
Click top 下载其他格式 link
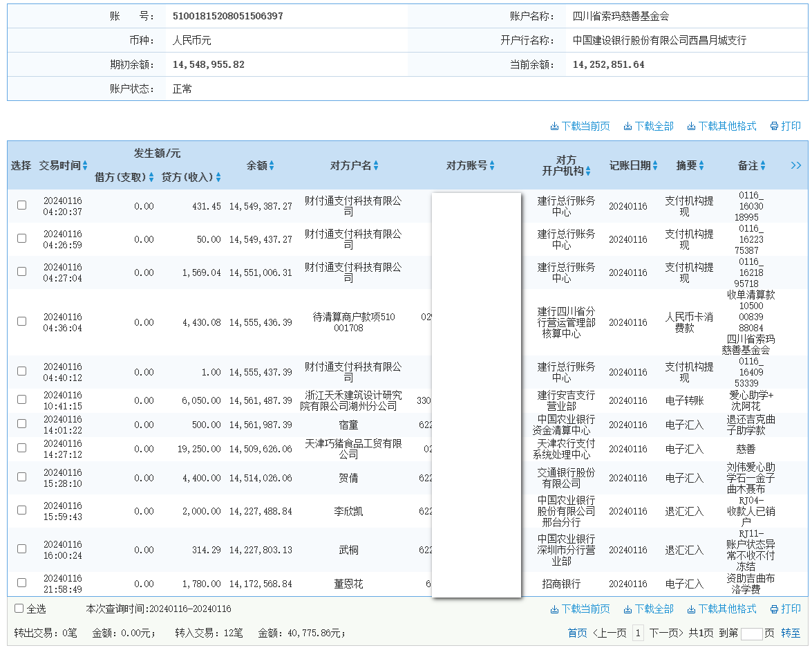[x=722, y=126]
